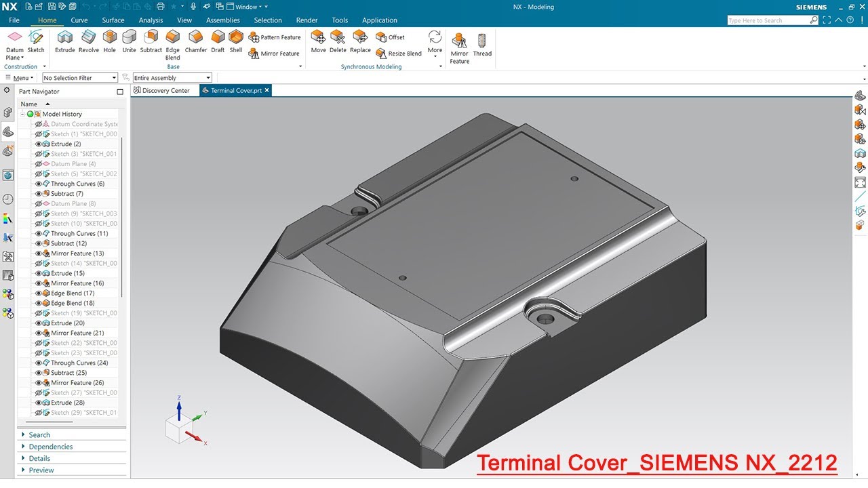
Task: Click the Delete Face tool
Action: pos(338,42)
